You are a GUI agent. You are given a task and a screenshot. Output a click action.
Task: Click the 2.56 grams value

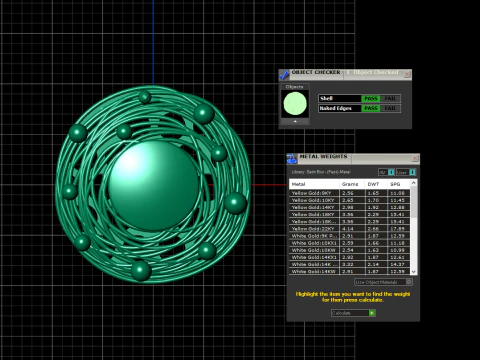point(348,193)
